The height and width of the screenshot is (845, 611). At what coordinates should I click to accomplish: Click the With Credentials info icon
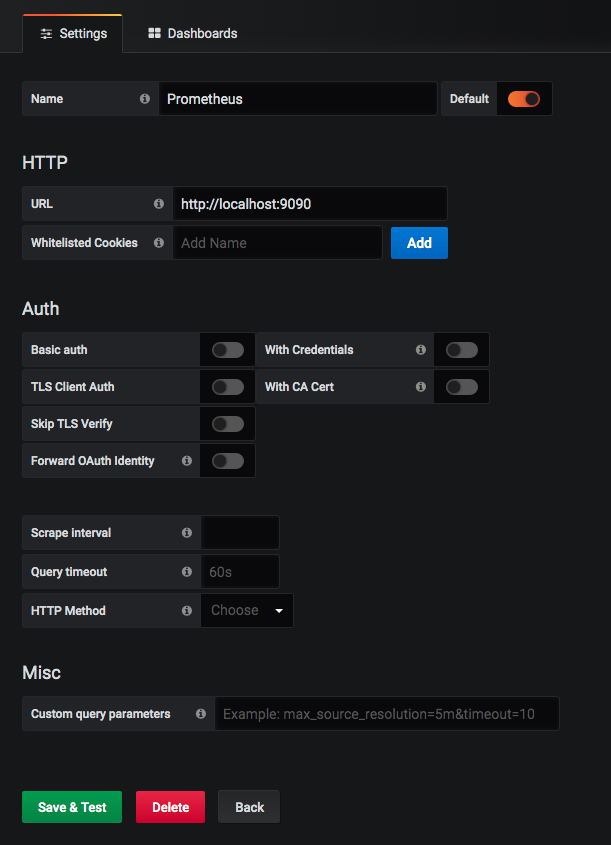point(421,350)
